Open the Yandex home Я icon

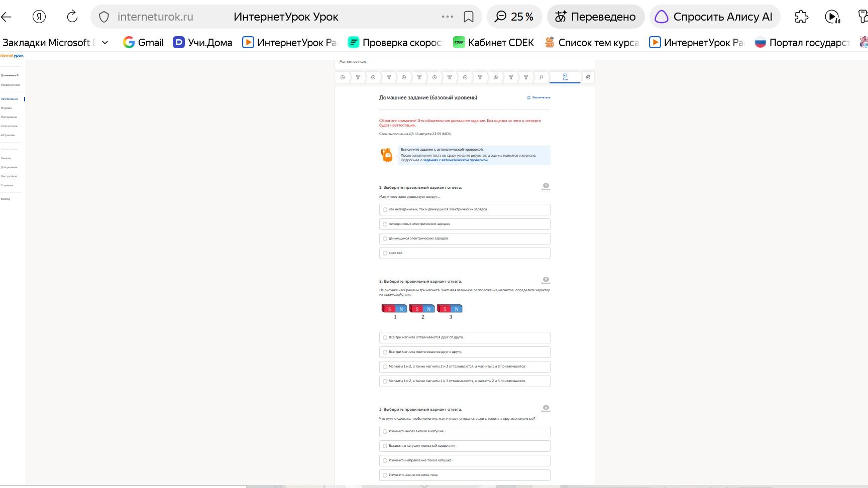click(x=39, y=17)
